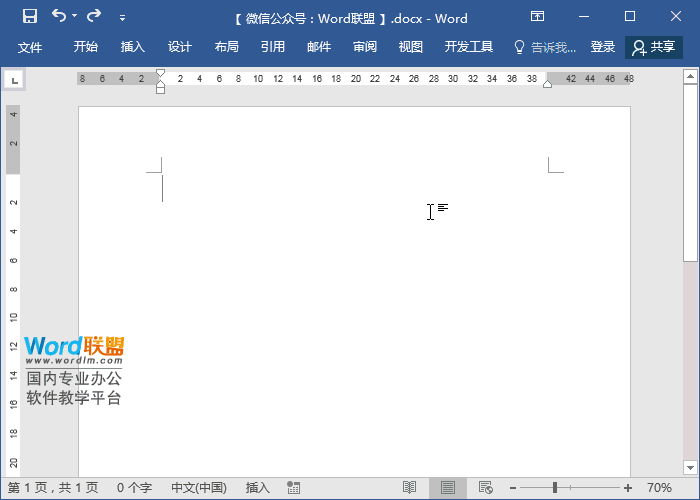Open the Undo history dropdown arrow
Image resolution: width=700 pixels, height=500 pixels.
click(x=75, y=16)
